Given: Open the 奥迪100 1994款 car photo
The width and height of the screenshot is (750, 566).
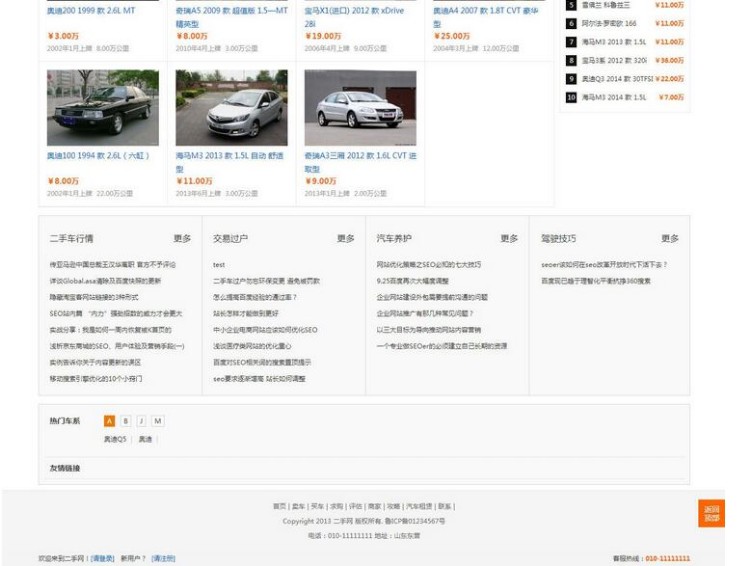Looking at the screenshot, I should [103, 108].
